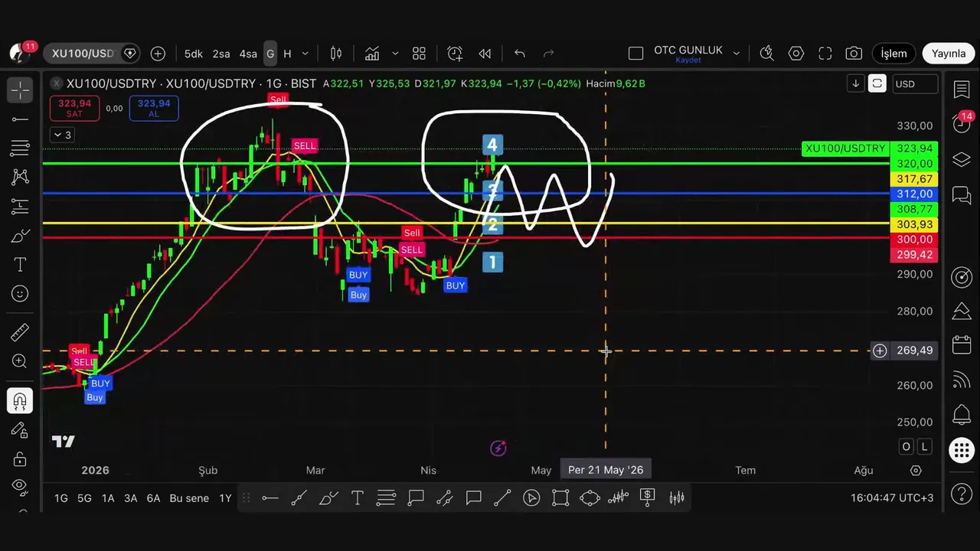The height and width of the screenshot is (551, 980).
Task: Set date range to Bu sene
Action: click(189, 498)
